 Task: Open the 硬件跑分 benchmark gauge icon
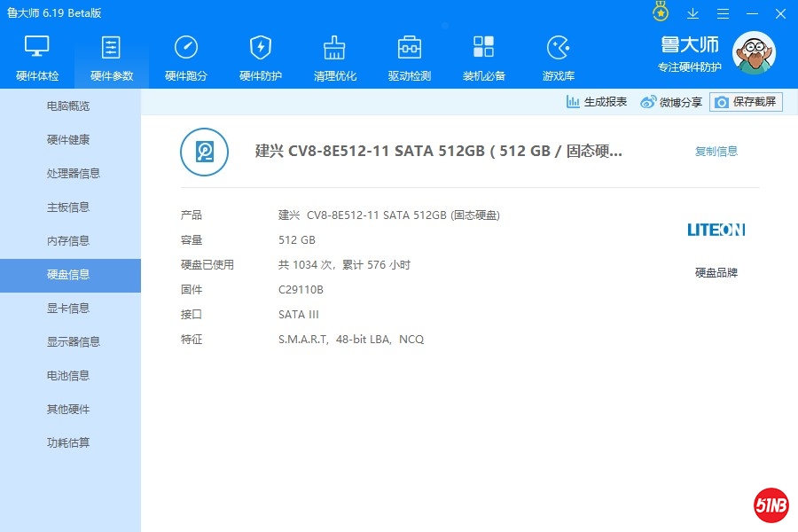(x=186, y=48)
